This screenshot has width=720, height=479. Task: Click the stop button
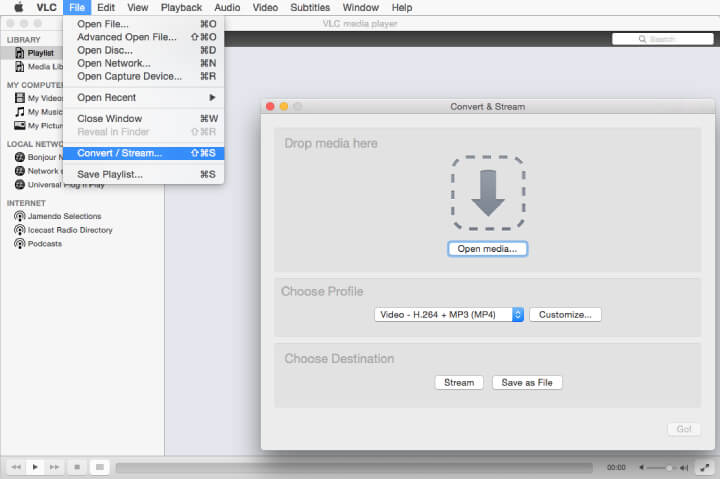tap(77, 467)
